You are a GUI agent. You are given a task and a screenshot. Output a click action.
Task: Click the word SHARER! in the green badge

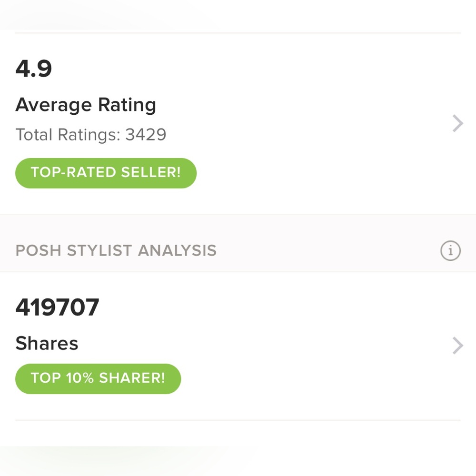pos(132,378)
